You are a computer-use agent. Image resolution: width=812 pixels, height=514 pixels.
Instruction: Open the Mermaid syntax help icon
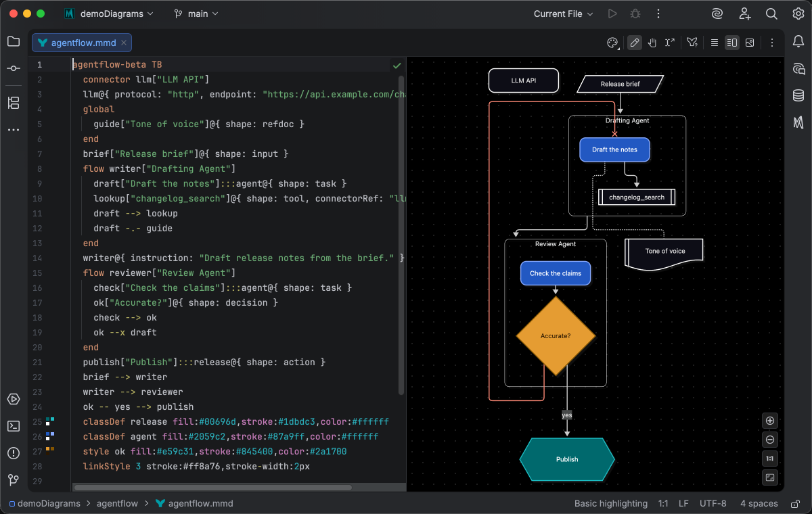pyautogui.click(x=692, y=43)
